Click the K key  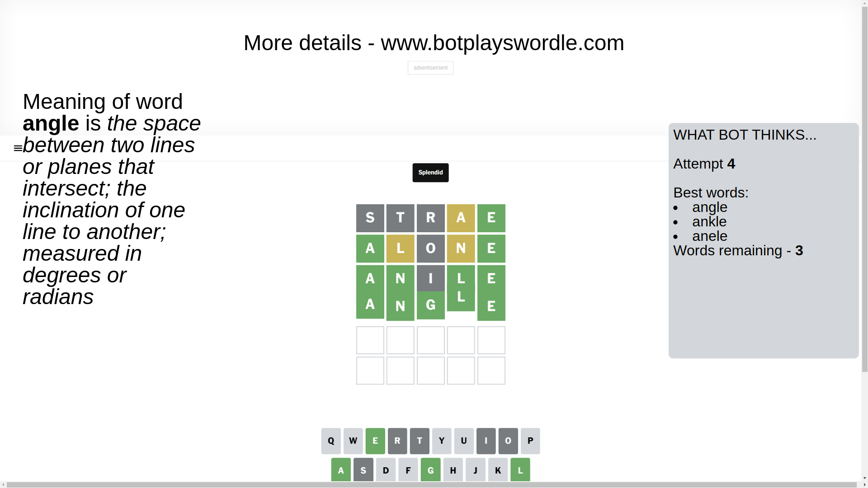pyautogui.click(x=498, y=470)
